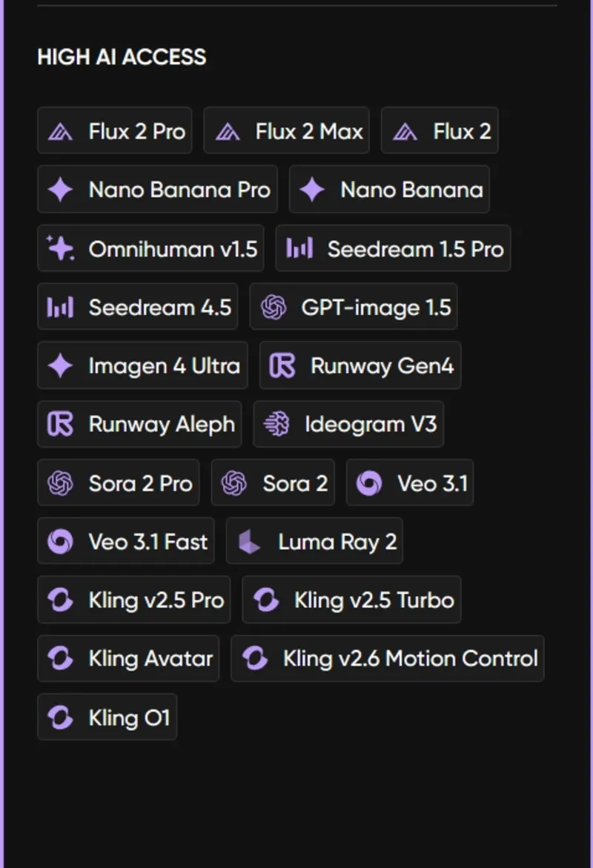Image resolution: width=593 pixels, height=868 pixels.
Task: Select the Flux 2 Max model tag
Action: (287, 131)
